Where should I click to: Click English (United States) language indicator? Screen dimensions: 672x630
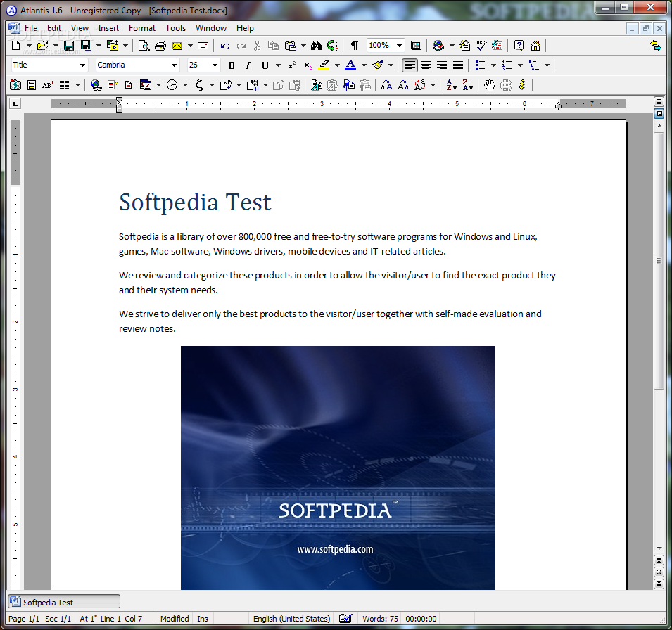[x=291, y=619]
